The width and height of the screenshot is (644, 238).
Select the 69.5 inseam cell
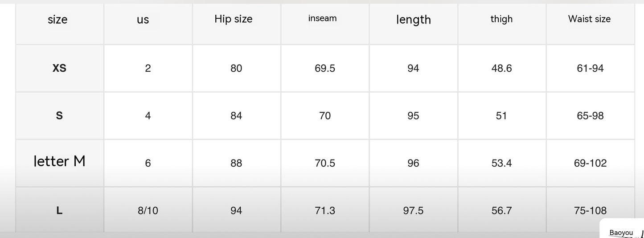click(x=325, y=68)
